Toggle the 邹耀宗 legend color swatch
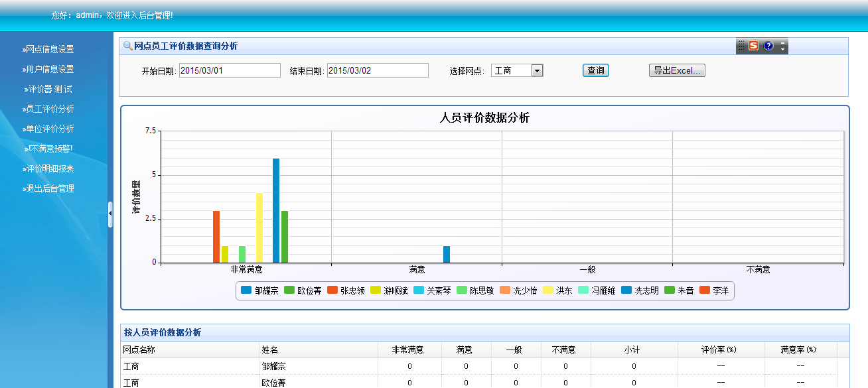Screen dimensions: 868x388 pyautogui.click(x=246, y=291)
